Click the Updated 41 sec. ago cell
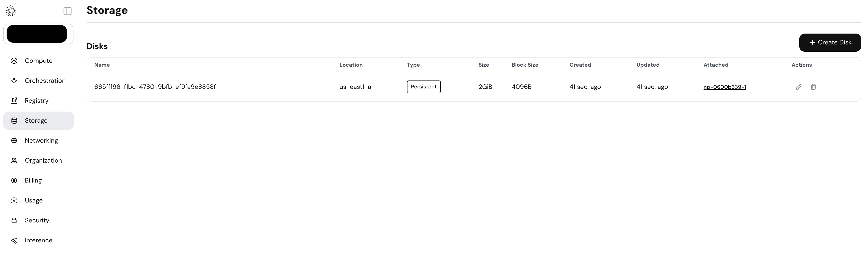 (x=652, y=87)
